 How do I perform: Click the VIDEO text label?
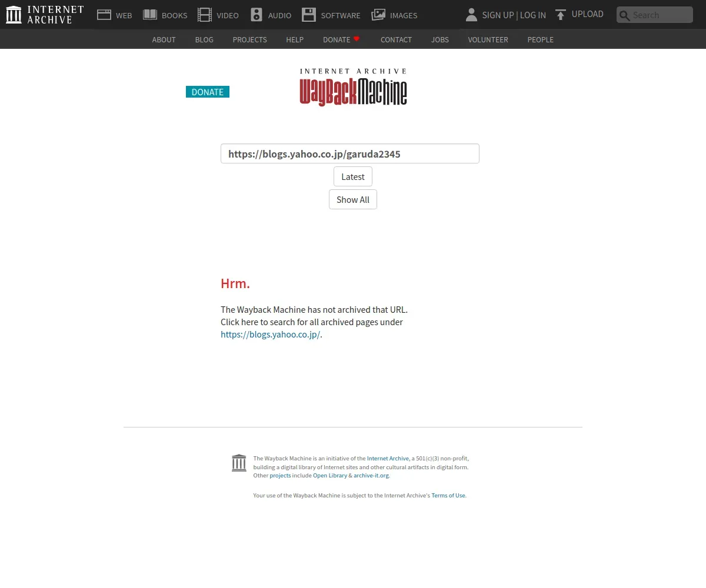[228, 15]
